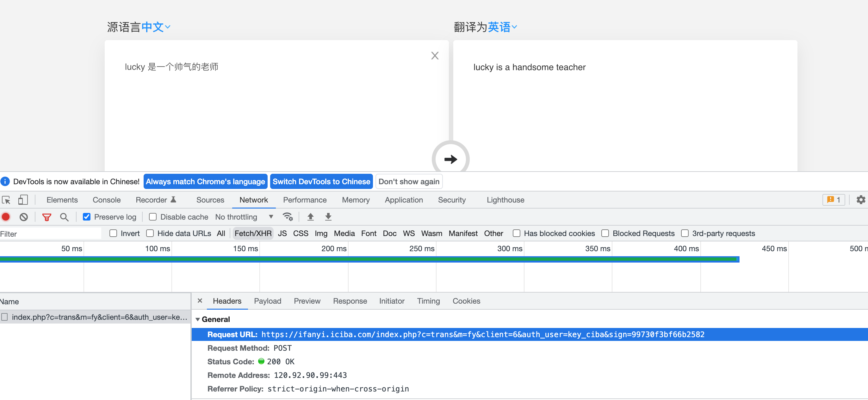Click the network Filter input field
This screenshot has width=868, height=400.
51,234
